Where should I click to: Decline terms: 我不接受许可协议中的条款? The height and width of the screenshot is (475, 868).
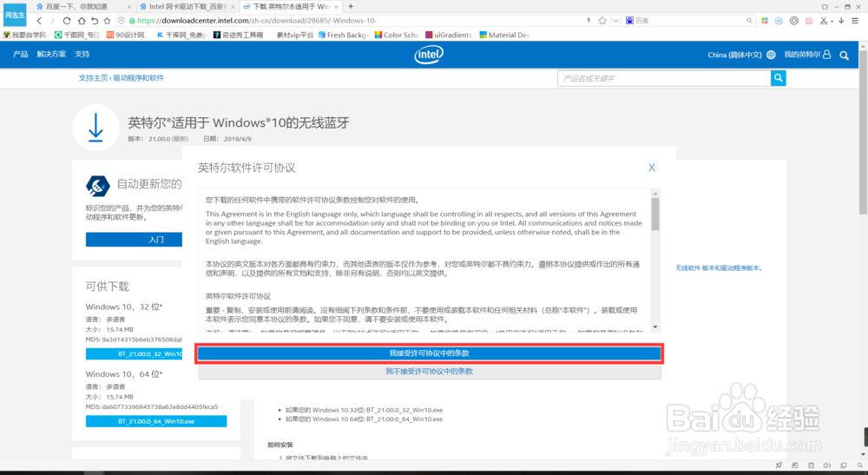[429, 372]
